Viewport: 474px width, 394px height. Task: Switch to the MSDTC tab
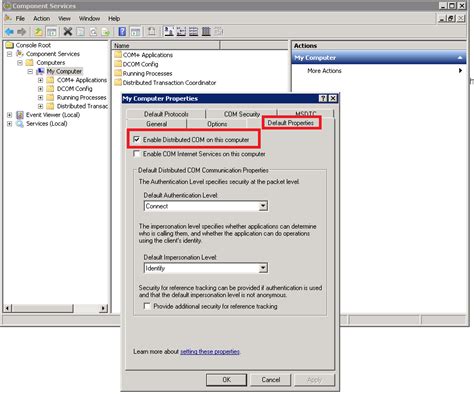pyautogui.click(x=306, y=114)
